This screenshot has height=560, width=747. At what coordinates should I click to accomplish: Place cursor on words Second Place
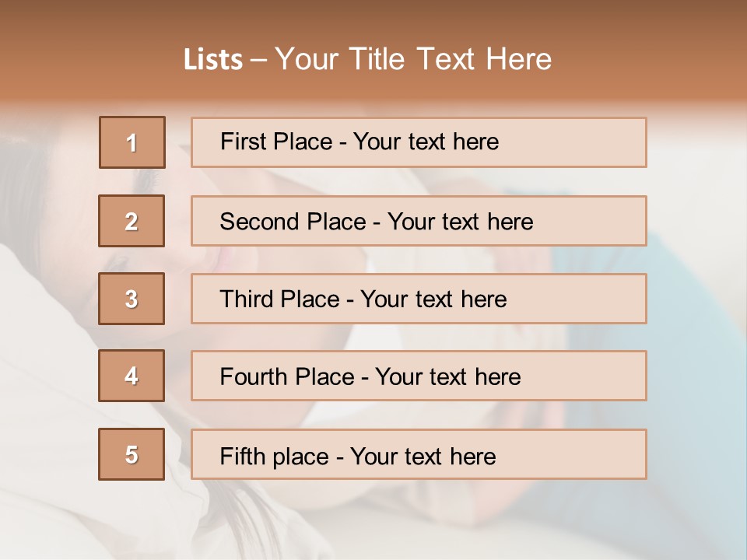click(292, 222)
